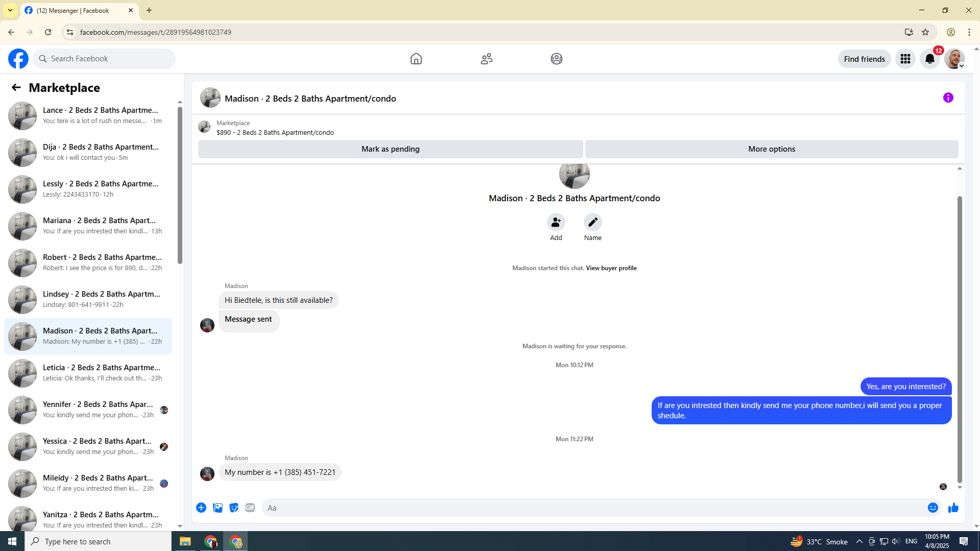Click the chat header Madison avatar thumbnail
The width and height of the screenshot is (980, 551).
[x=210, y=98]
